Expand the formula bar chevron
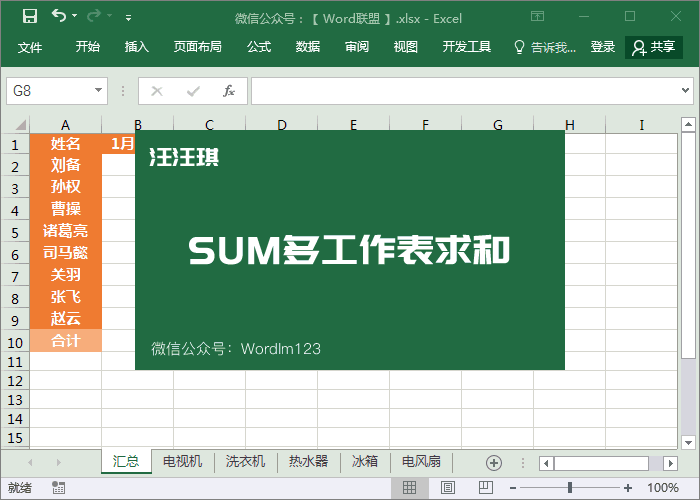 685,91
